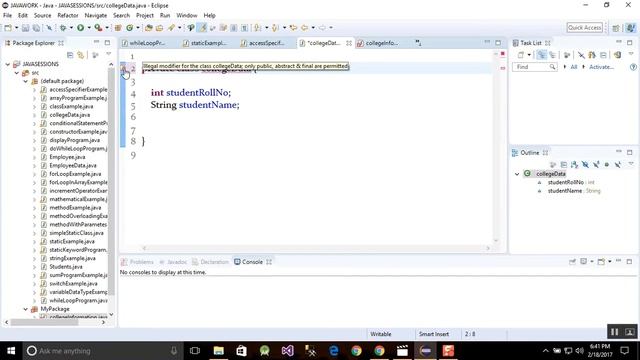This screenshot has height=360, width=640.
Task: Click Focus on Workweek in Task List
Action: pos(567,55)
